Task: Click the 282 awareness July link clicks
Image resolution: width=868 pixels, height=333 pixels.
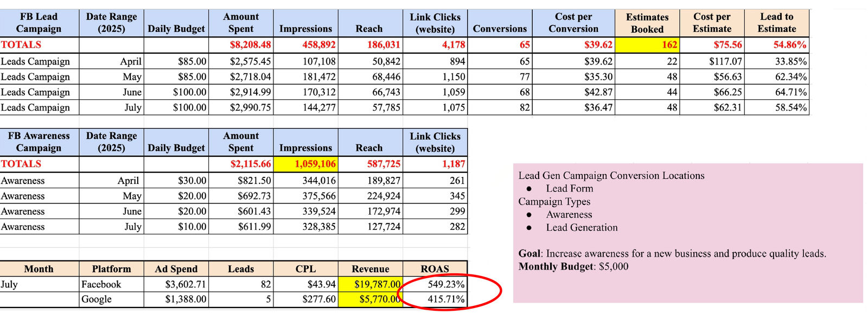Action: (x=435, y=227)
